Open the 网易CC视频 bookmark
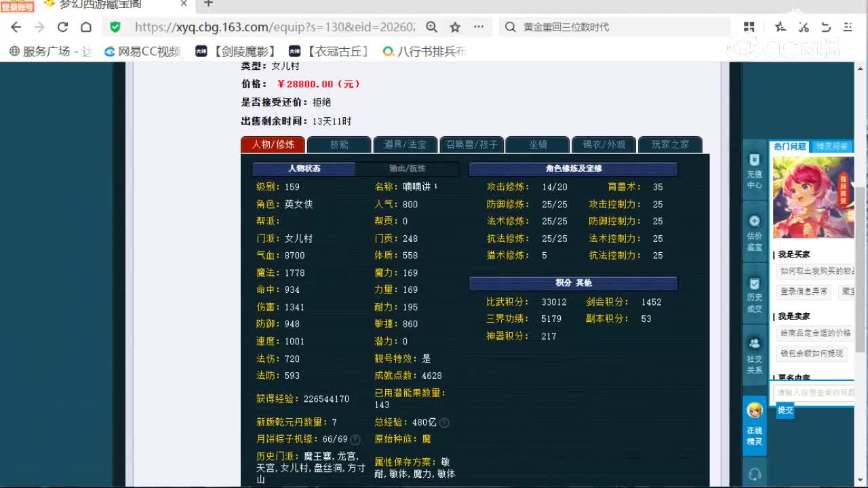868x488 pixels. point(143,51)
